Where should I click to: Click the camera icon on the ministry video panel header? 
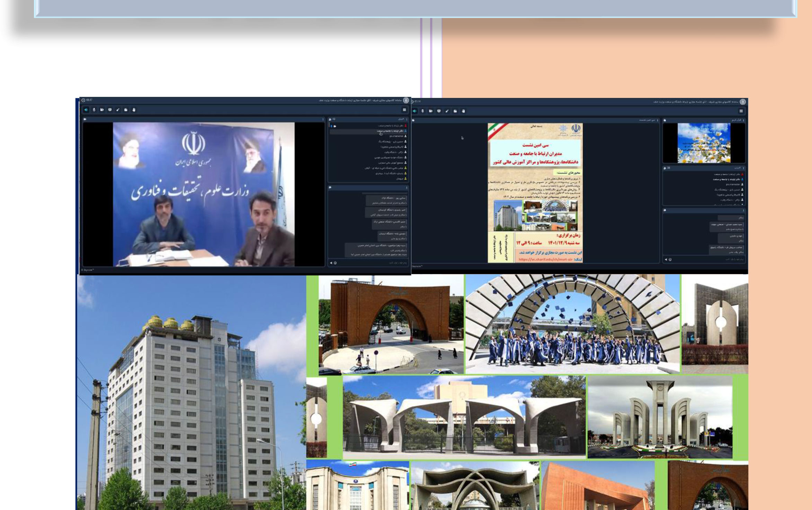tap(85, 119)
